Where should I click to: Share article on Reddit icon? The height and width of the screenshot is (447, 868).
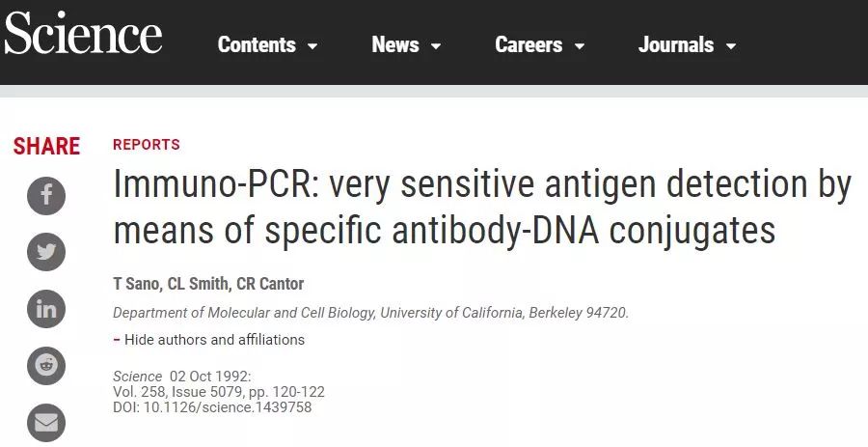point(46,366)
